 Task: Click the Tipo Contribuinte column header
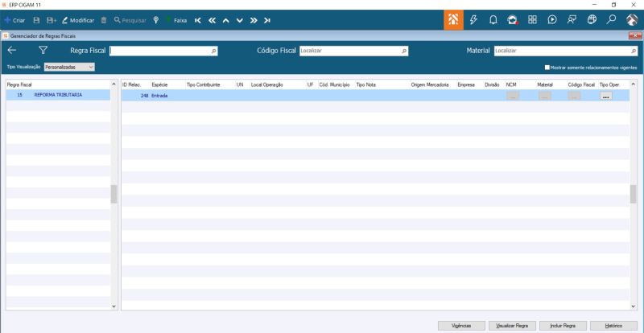pos(204,84)
